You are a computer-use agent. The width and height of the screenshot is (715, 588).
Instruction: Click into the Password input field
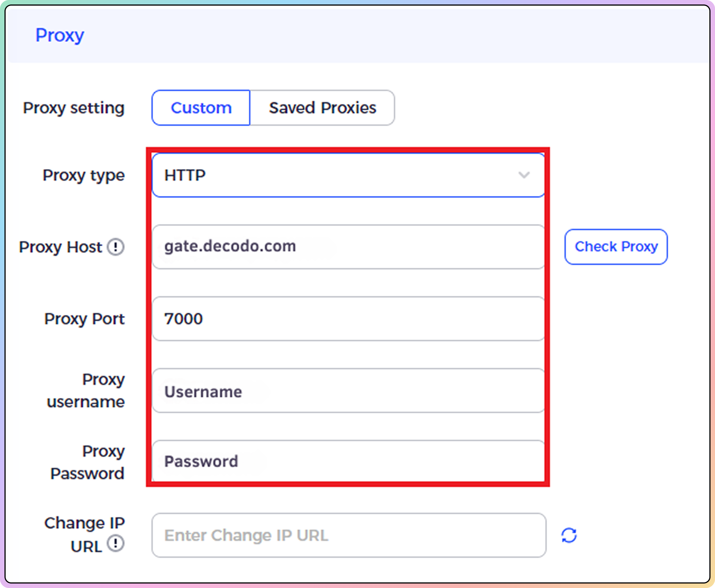coord(348,461)
